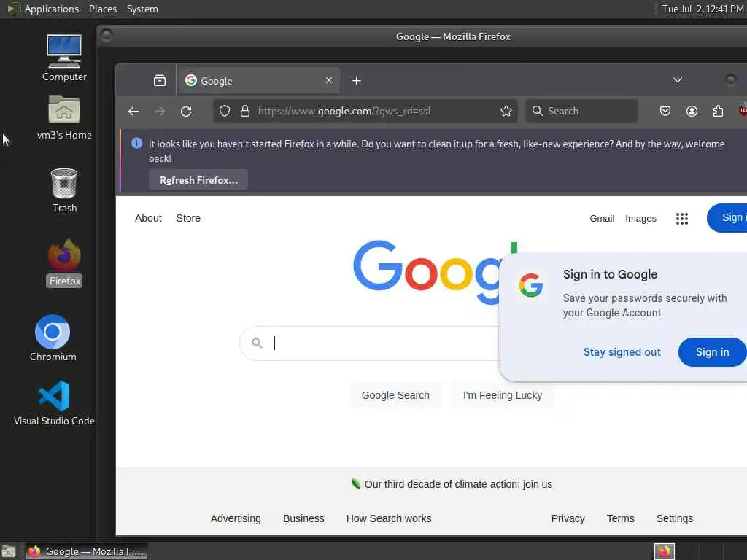
Task: View site security padlock info
Action: pos(245,111)
